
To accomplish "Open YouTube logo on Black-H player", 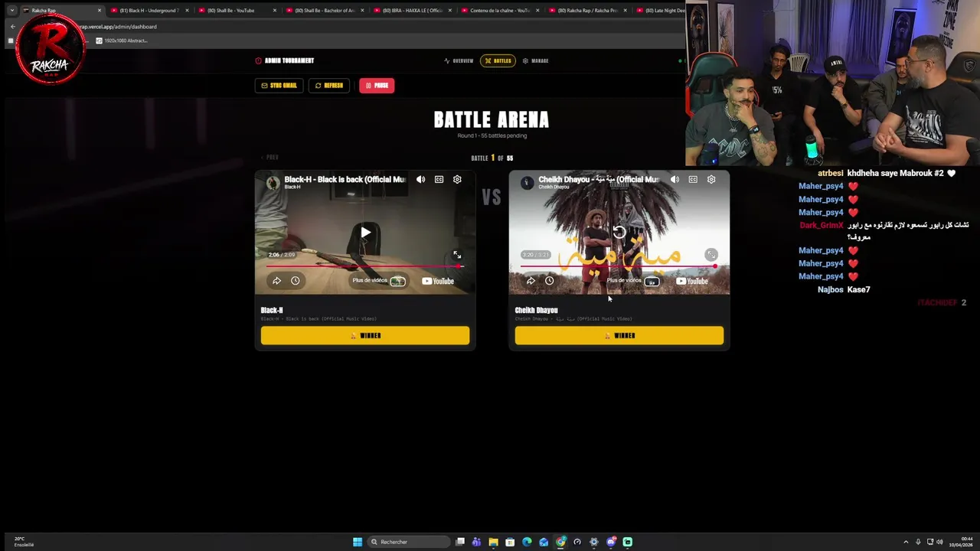I will click(438, 281).
